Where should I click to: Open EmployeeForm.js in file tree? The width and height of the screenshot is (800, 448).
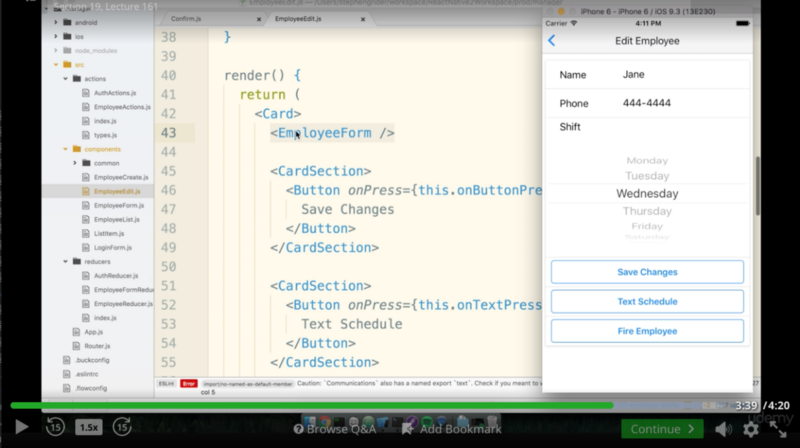(118, 205)
